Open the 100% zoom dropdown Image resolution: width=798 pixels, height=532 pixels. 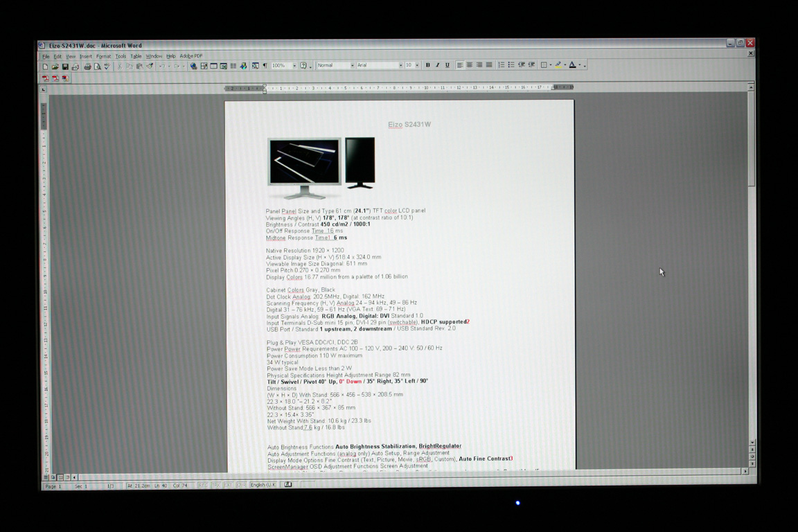(x=294, y=66)
